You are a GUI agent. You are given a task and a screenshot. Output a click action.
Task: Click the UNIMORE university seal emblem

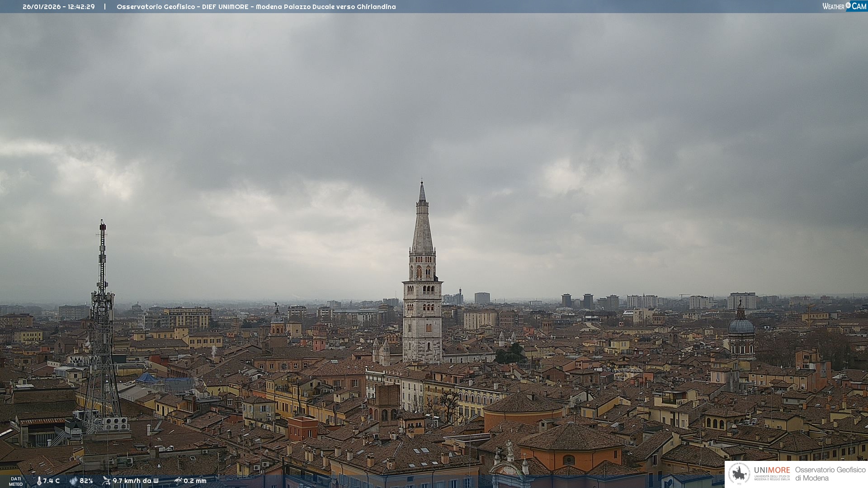pyautogui.click(x=739, y=474)
